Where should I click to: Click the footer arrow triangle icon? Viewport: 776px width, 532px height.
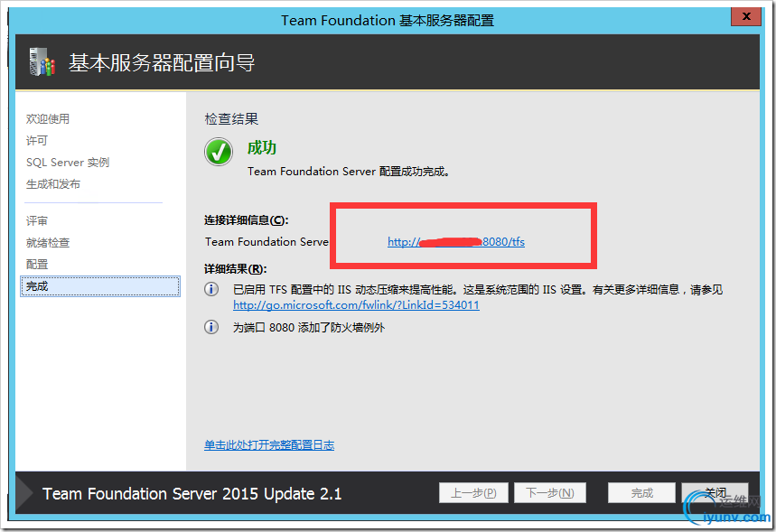point(24,493)
